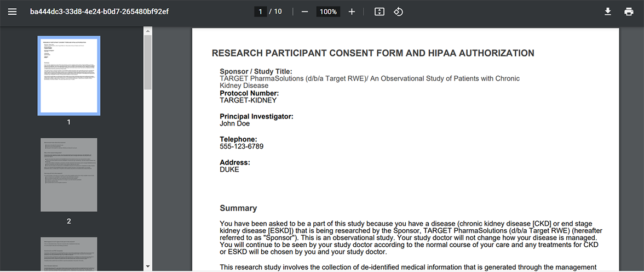The image size is (644, 272).
Task: Click the investigator name 'John Doe'
Action: (234, 123)
